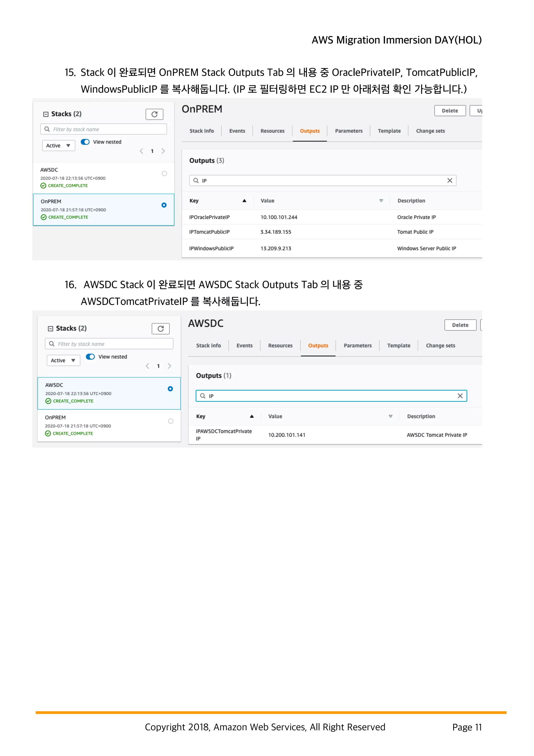Image resolution: width=534 pixels, height=756 pixels.
Task: Open Parameters tab of AWSDC stack
Action: click(357, 346)
